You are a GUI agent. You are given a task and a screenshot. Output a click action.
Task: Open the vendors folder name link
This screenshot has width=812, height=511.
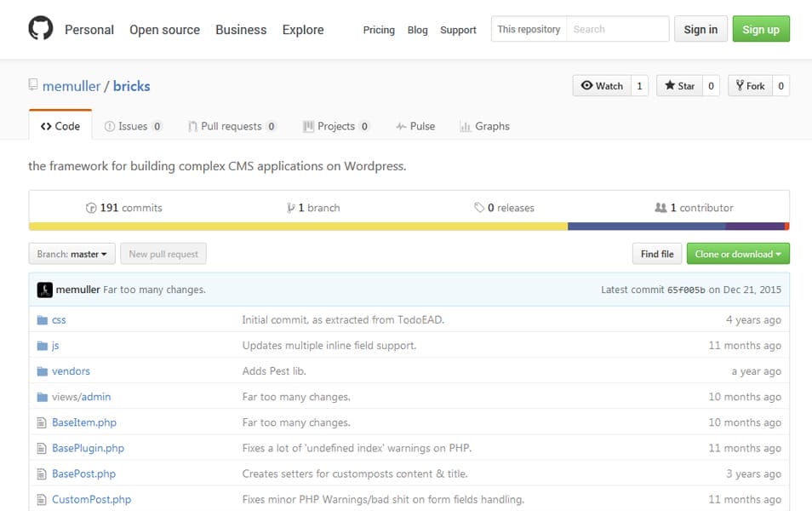[x=71, y=371]
